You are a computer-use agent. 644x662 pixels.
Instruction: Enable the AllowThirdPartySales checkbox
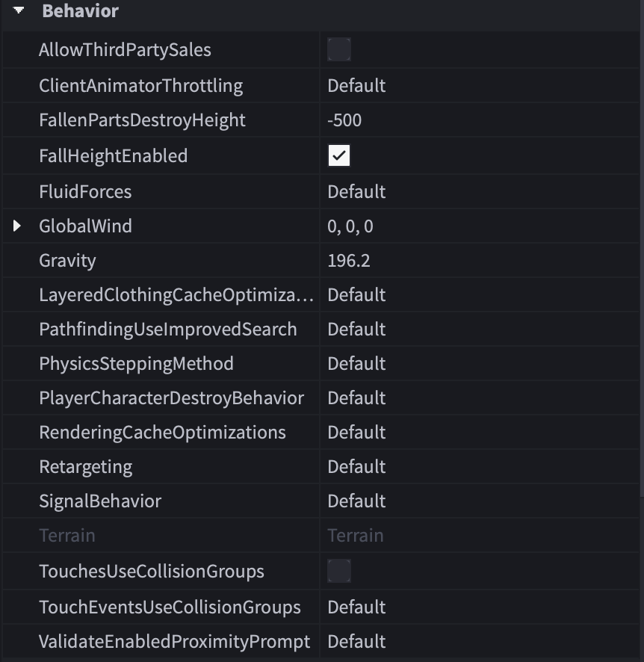coord(339,50)
